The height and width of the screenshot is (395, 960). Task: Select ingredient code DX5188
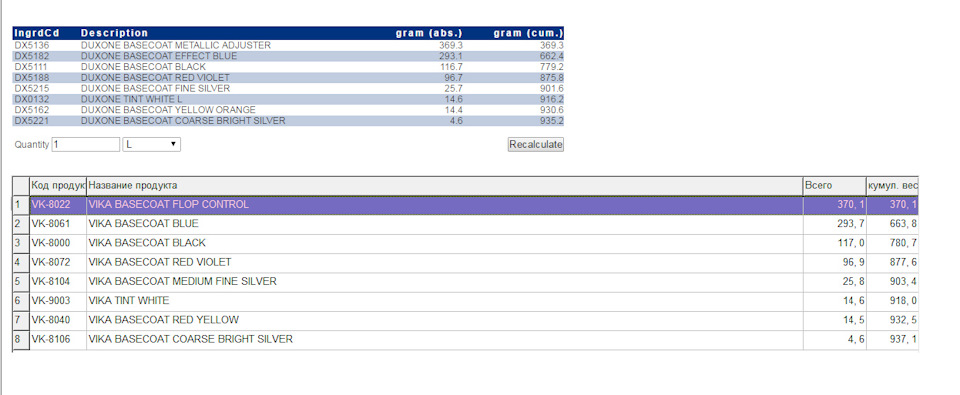(32, 78)
